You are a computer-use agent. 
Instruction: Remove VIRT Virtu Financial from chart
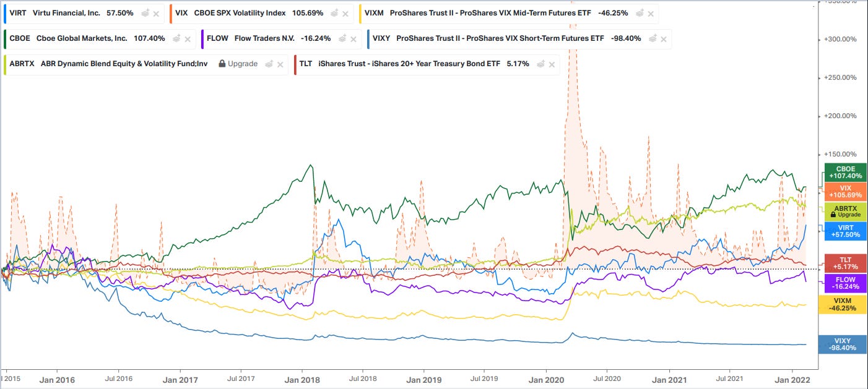point(156,13)
